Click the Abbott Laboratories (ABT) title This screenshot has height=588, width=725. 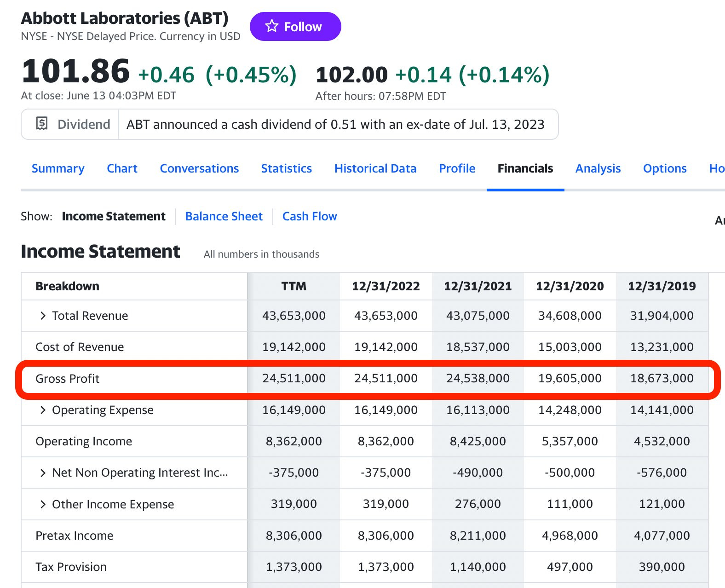pos(125,18)
